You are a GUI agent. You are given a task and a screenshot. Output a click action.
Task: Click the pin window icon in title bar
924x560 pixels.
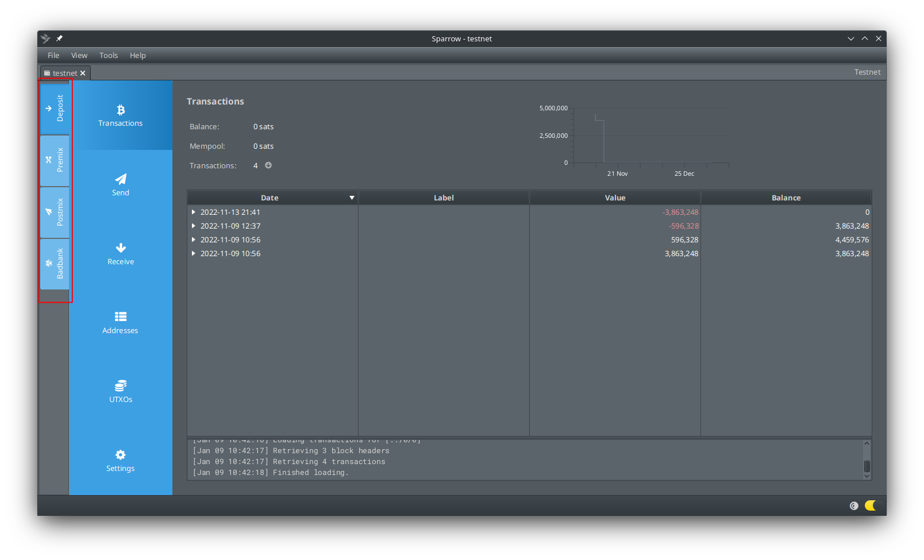click(x=59, y=38)
